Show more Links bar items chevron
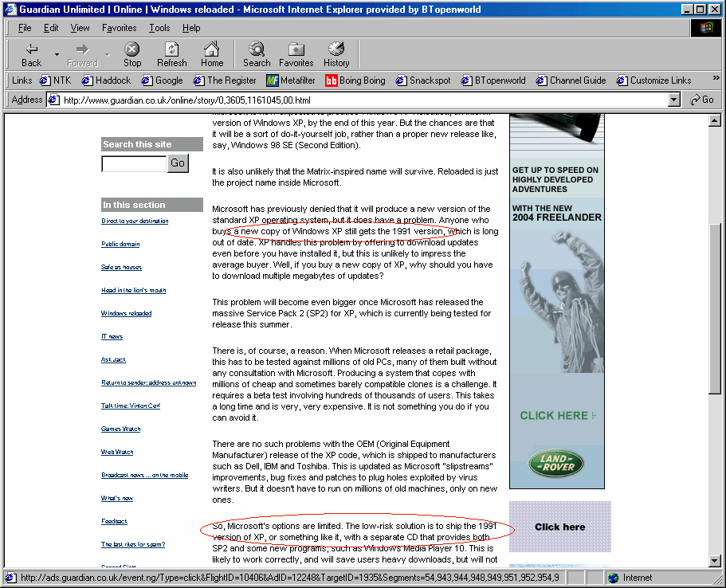Image resolution: width=726 pixels, height=588 pixels. (x=716, y=78)
